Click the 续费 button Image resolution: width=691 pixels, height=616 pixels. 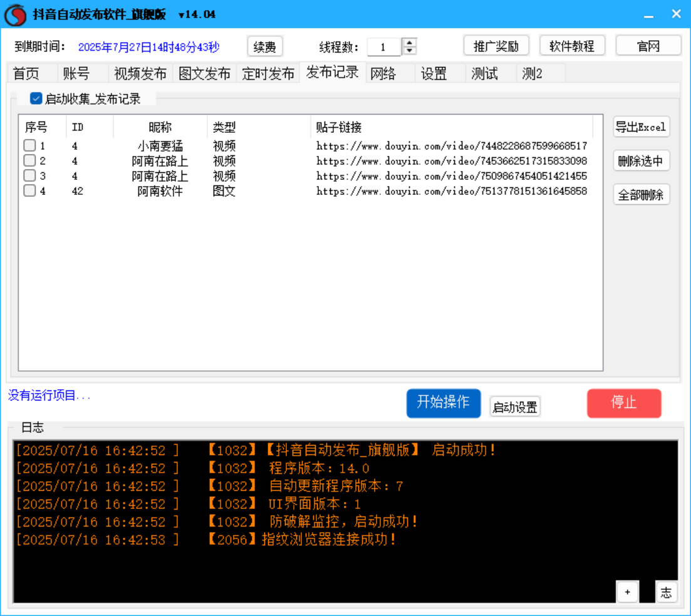[x=265, y=46]
